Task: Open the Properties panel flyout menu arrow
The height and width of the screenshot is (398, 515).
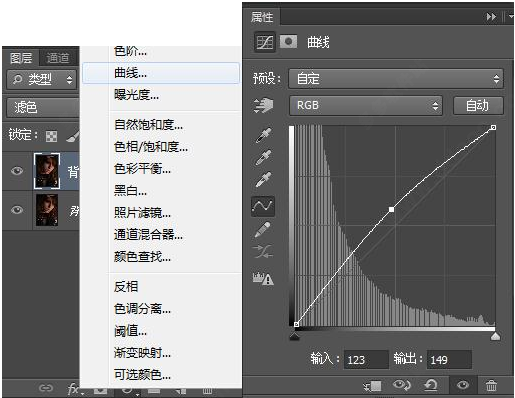Action: coord(510,16)
